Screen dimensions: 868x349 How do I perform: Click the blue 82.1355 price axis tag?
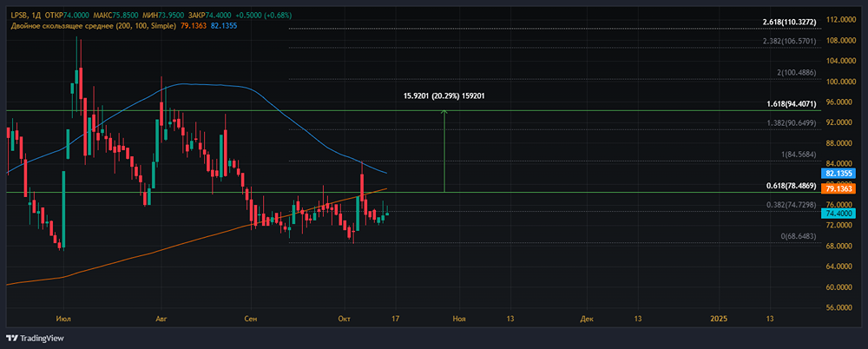[x=839, y=174]
